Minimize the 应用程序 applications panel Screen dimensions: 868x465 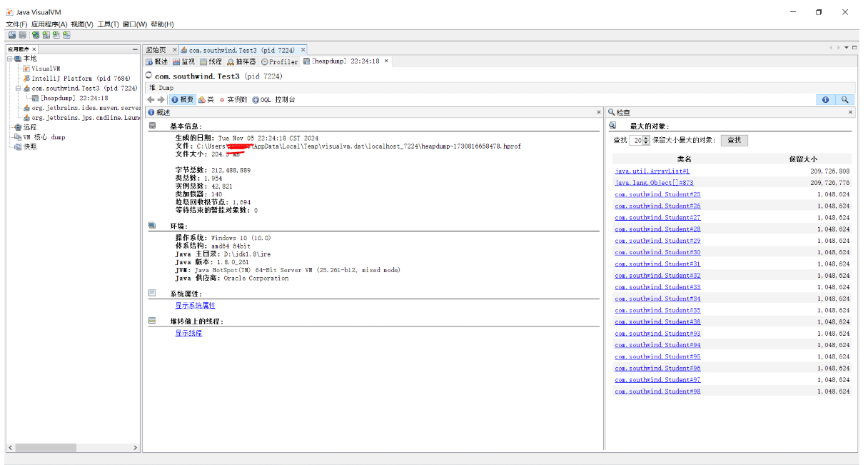(136, 49)
